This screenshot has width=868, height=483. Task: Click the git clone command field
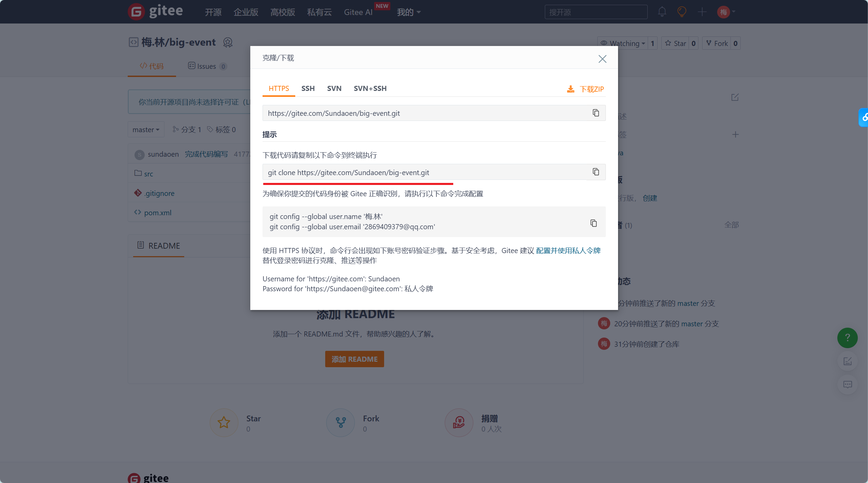[x=434, y=172]
